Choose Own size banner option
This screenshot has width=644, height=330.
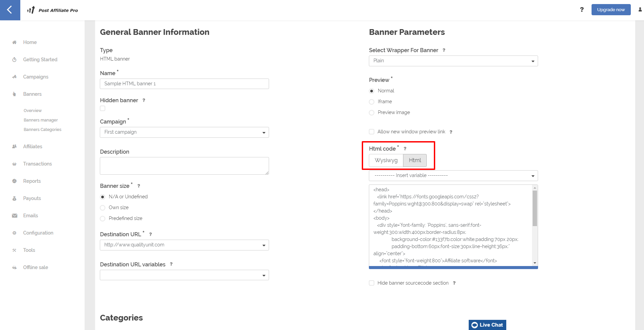pyautogui.click(x=103, y=208)
